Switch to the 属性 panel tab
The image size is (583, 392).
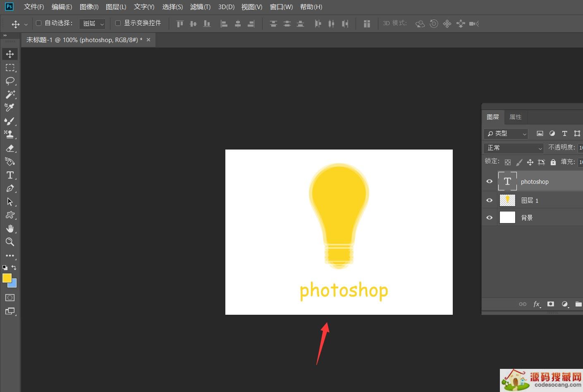pyautogui.click(x=515, y=117)
